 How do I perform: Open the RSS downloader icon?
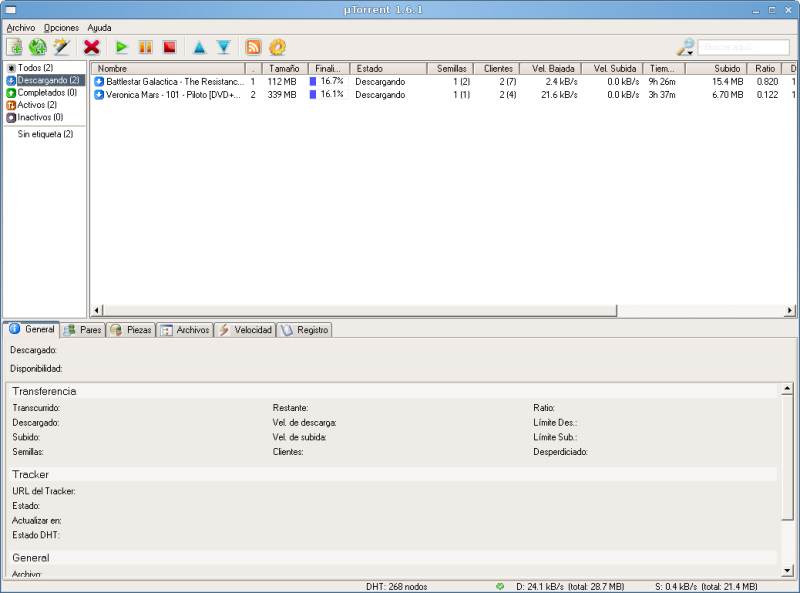point(254,47)
